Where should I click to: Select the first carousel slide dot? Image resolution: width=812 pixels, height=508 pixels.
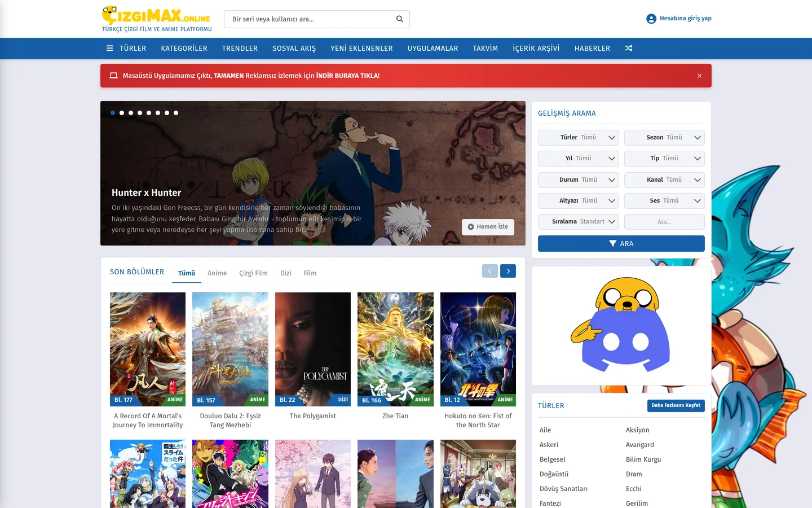coord(113,113)
